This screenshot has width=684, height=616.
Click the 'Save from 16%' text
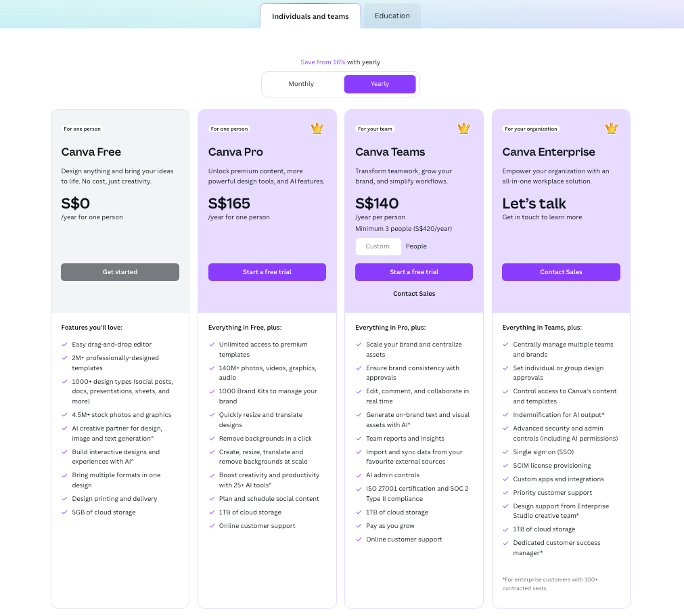pyautogui.click(x=323, y=62)
